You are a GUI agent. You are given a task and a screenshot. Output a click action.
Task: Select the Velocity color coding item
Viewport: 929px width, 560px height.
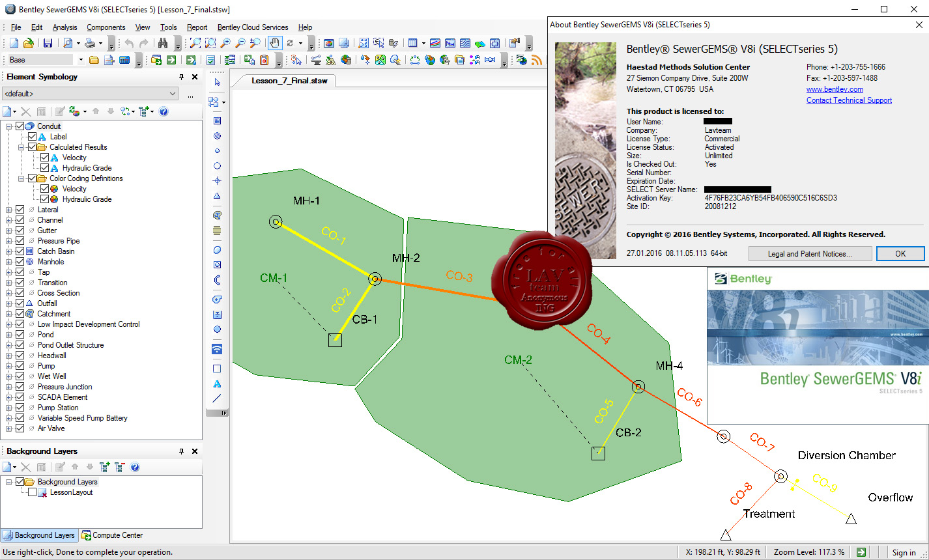tap(74, 189)
